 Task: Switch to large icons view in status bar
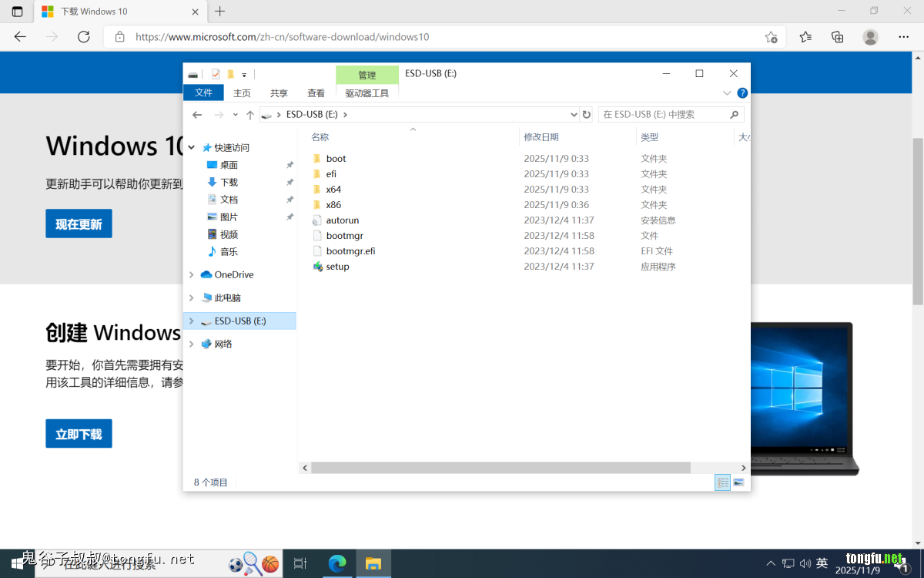[x=739, y=482]
